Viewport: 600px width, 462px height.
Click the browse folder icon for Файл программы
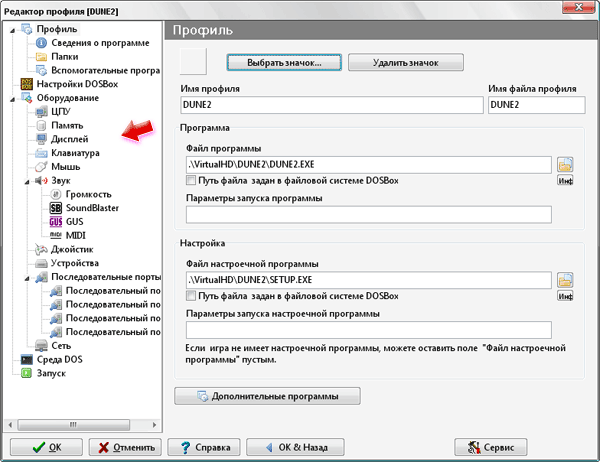565,165
